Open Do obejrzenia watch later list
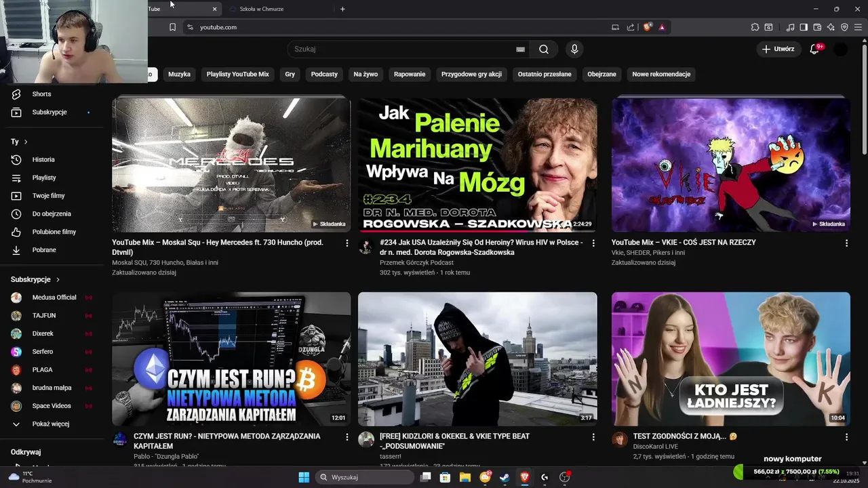The width and height of the screenshot is (868, 488). tap(52, 213)
